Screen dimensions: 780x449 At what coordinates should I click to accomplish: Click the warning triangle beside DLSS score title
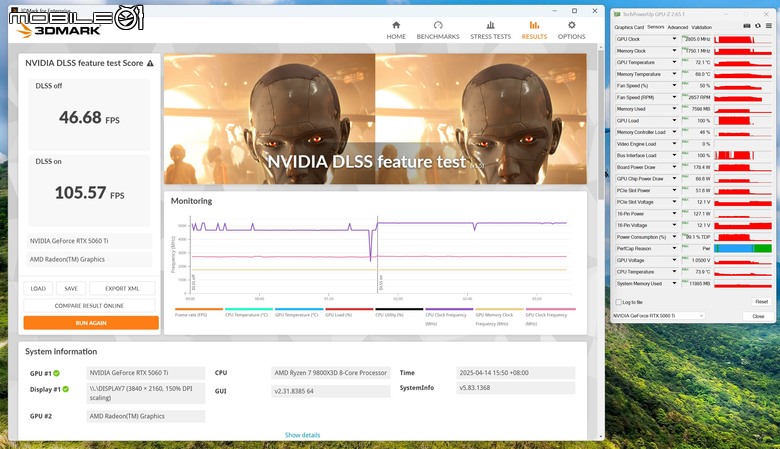pyautogui.click(x=150, y=63)
